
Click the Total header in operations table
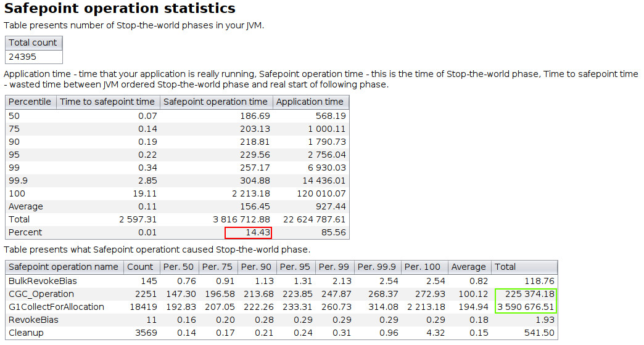pyautogui.click(x=524, y=267)
